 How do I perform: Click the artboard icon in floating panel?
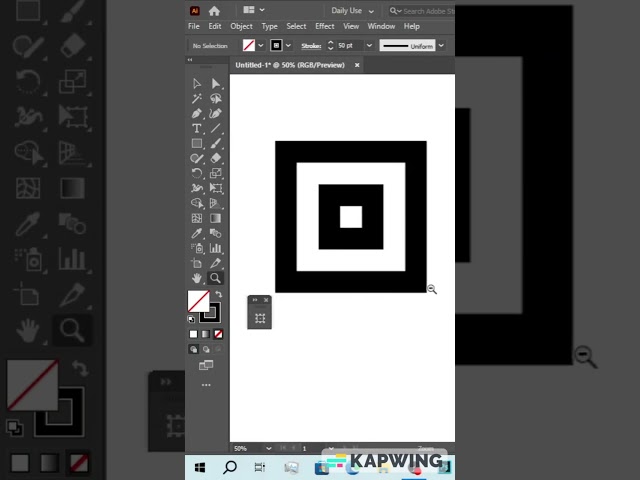tap(260, 318)
